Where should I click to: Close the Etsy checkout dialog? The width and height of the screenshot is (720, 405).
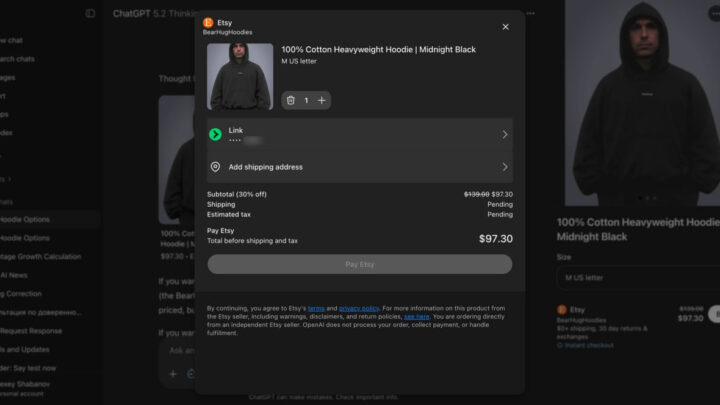[505, 27]
